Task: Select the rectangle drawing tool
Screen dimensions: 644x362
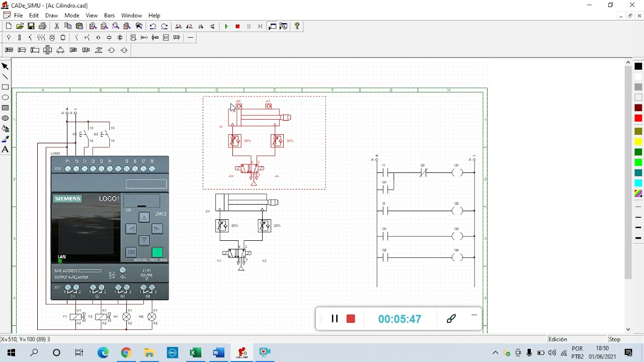Action: coord(6,87)
